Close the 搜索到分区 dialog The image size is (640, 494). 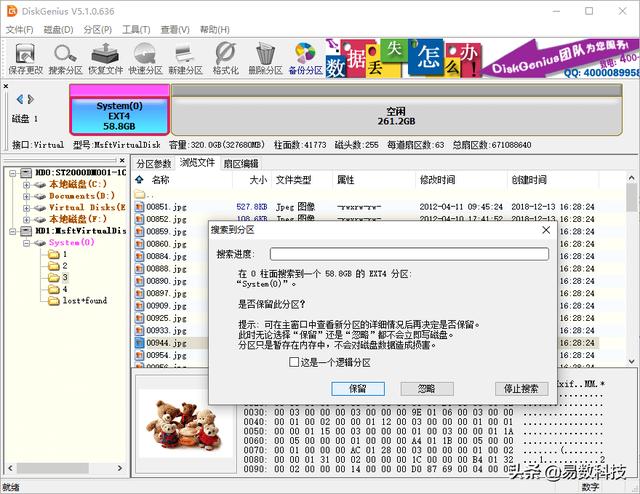pos(546,230)
